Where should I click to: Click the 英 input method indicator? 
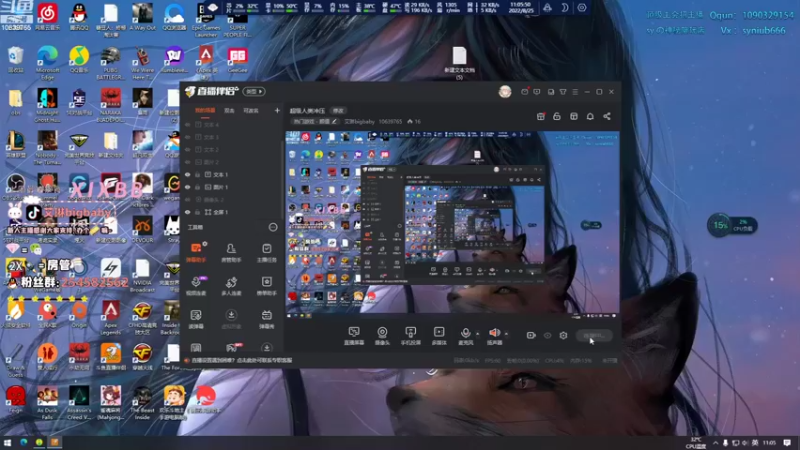755,442
